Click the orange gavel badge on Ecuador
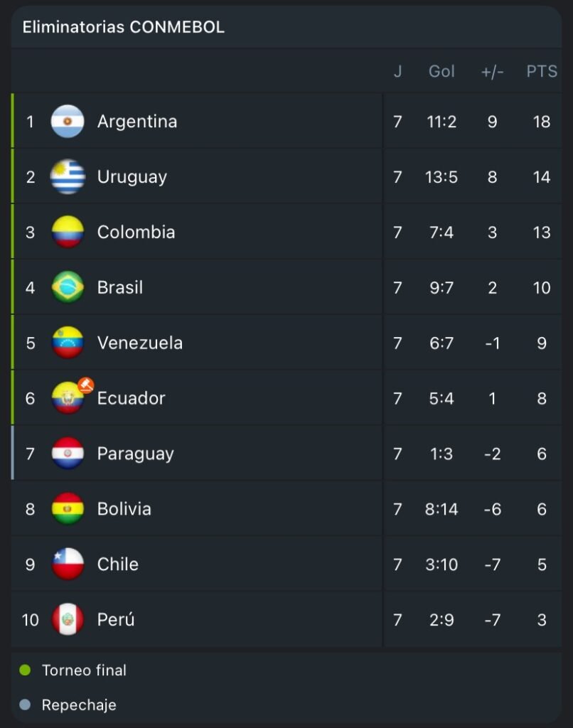The width and height of the screenshot is (573, 728). point(85,385)
